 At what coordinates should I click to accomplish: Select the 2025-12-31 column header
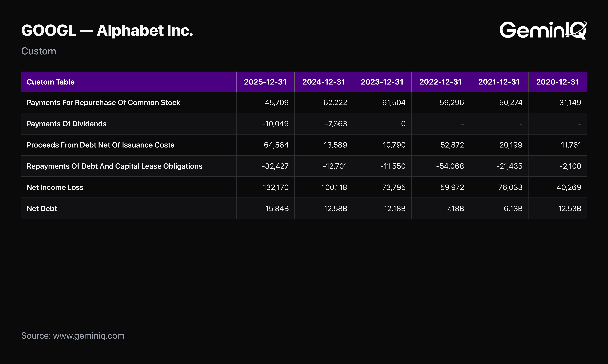click(265, 82)
